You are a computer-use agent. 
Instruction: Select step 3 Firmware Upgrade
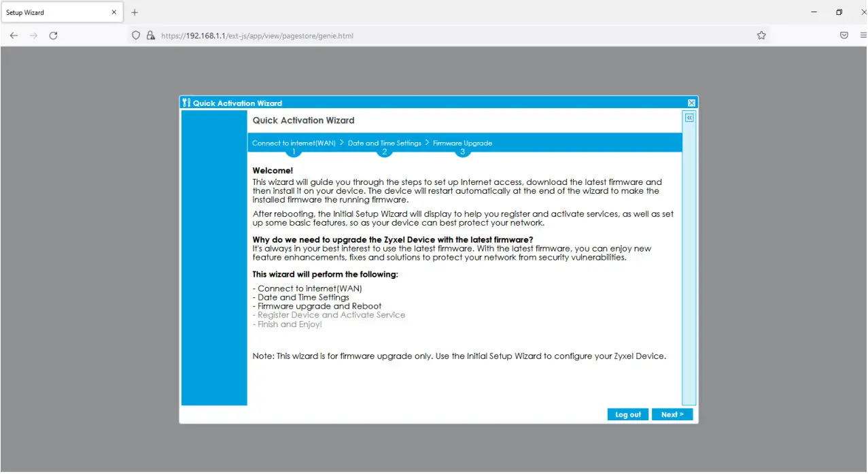(x=462, y=143)
